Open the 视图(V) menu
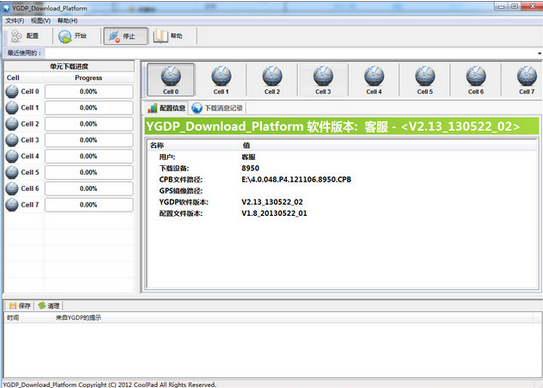This screenshot has height=388, width=543. 41,21
